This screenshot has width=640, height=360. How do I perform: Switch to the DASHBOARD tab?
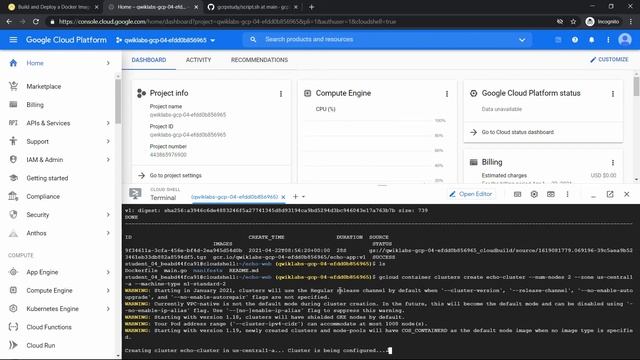pyautogui.click(x=149, y=60)
